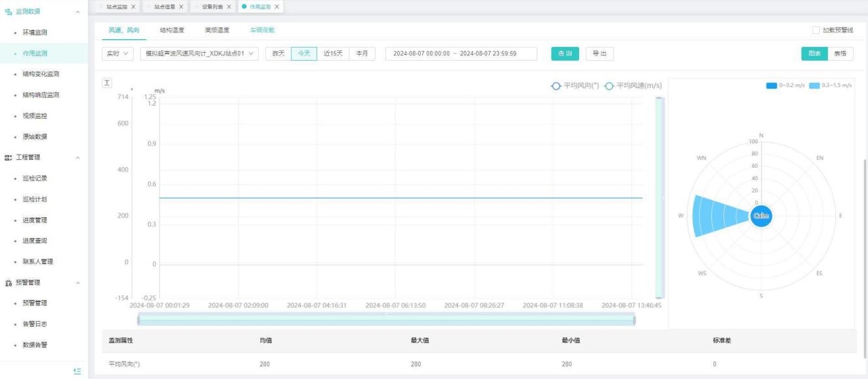
Task: Click the data view icon above chart
Action: click(108, 83)
